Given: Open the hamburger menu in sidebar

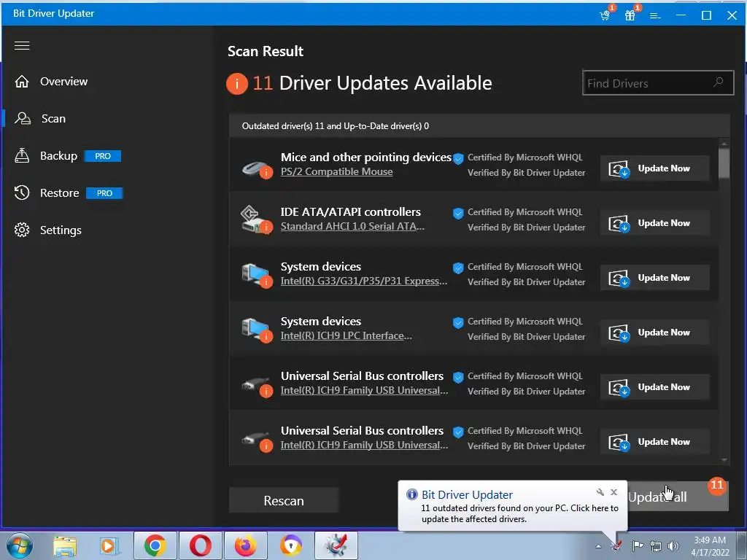Looking at the screenshot, I should (x=22, y=45).
